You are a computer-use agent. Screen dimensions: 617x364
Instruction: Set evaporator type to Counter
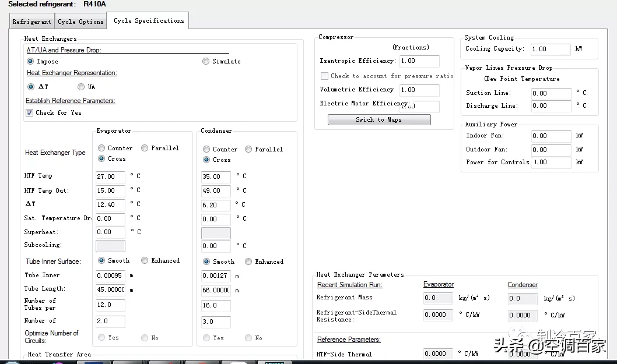tap(101, 148)
